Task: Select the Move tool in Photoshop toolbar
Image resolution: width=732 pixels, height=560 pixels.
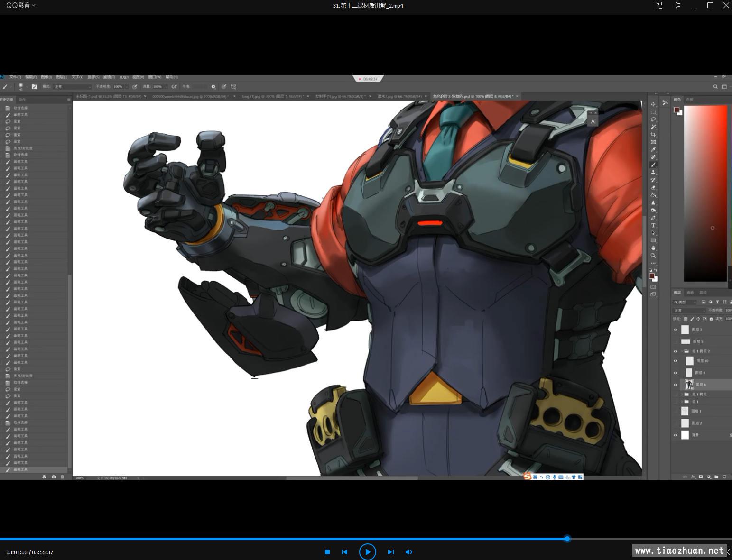Action: (653, 104)
